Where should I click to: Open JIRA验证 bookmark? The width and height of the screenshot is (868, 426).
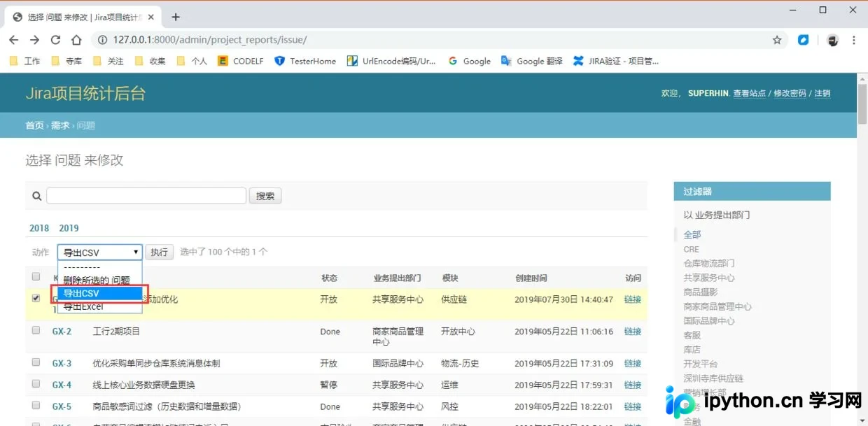616,61
